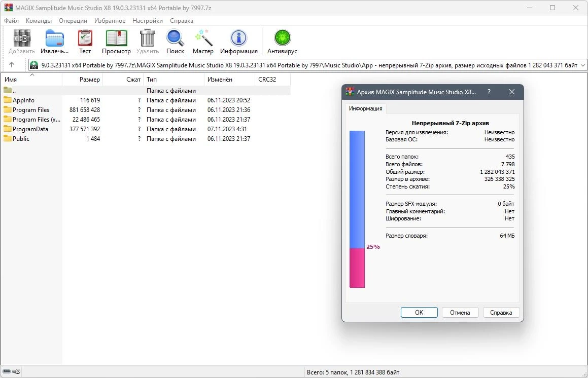Sort list by CRC32 column header
Screen dimensions: 588x378
point(272,80)
